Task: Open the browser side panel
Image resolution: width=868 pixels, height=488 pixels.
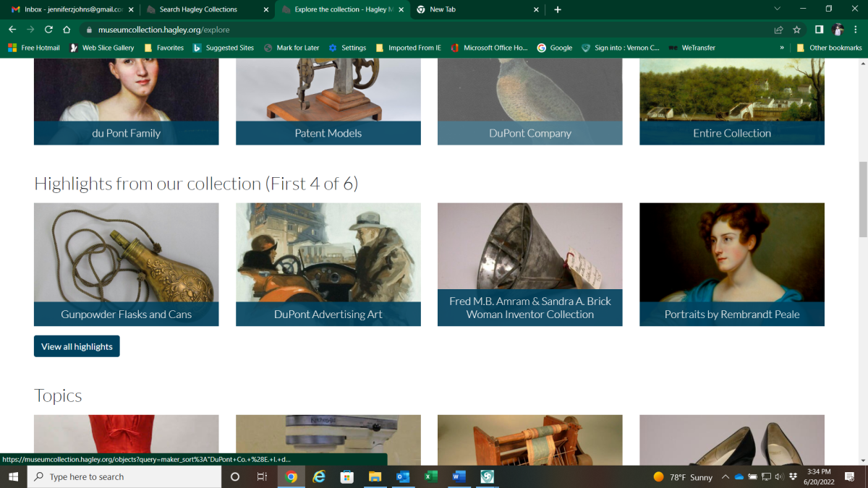Action: (x=819, y=30)
